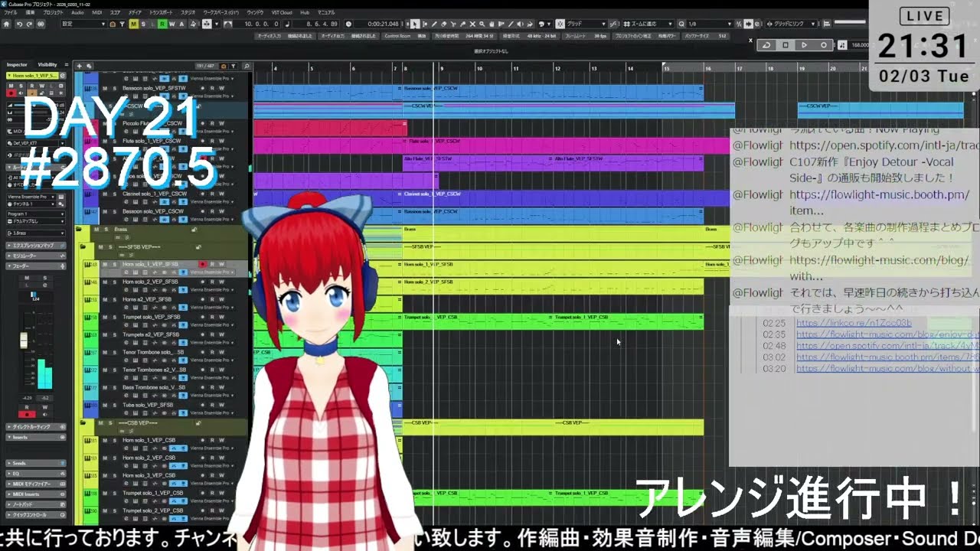Open the 設定 preset dropdown in toolbar
Image resolution: width=980 pixels, height=551 pixels.
[83, 24]
